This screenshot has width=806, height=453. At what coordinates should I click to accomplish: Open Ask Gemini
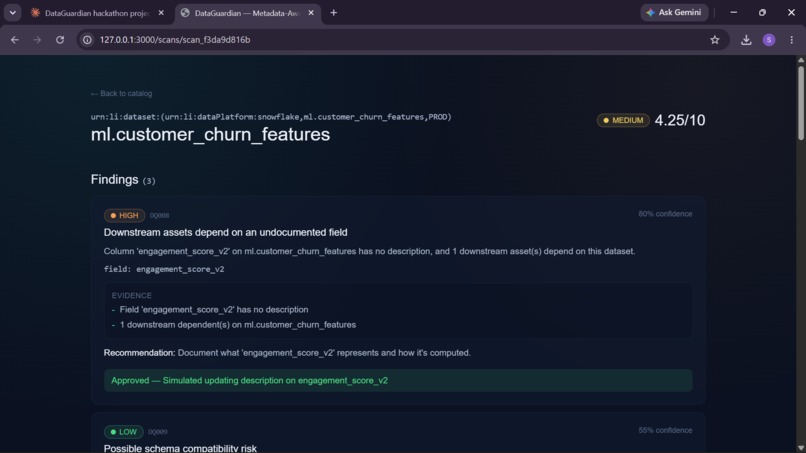[674, 12]
